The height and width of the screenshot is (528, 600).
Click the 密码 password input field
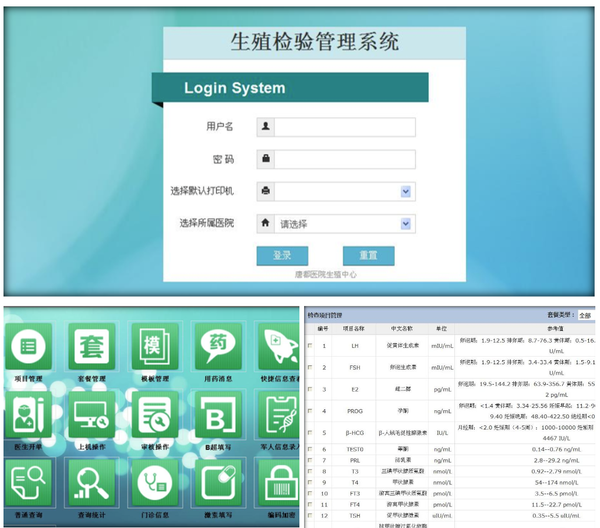click(344, 159)
